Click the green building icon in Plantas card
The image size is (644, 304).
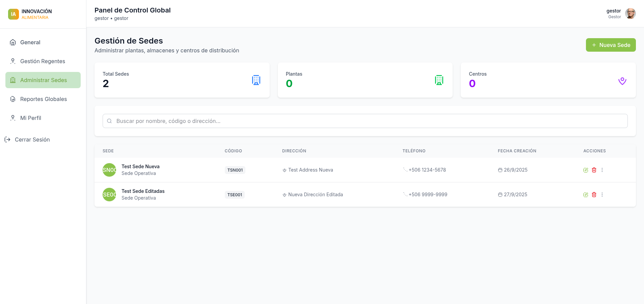pyautogui.click(x=439, y=80)
